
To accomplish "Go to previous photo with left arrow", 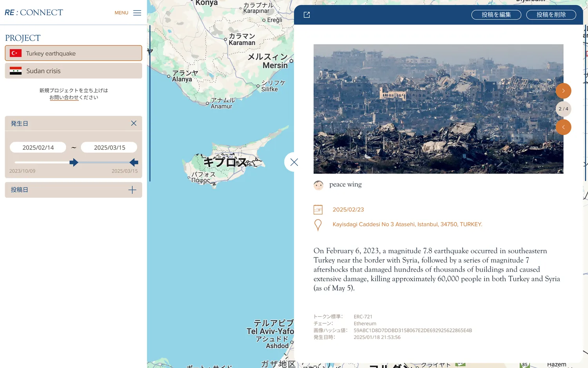I will [563, 127].
